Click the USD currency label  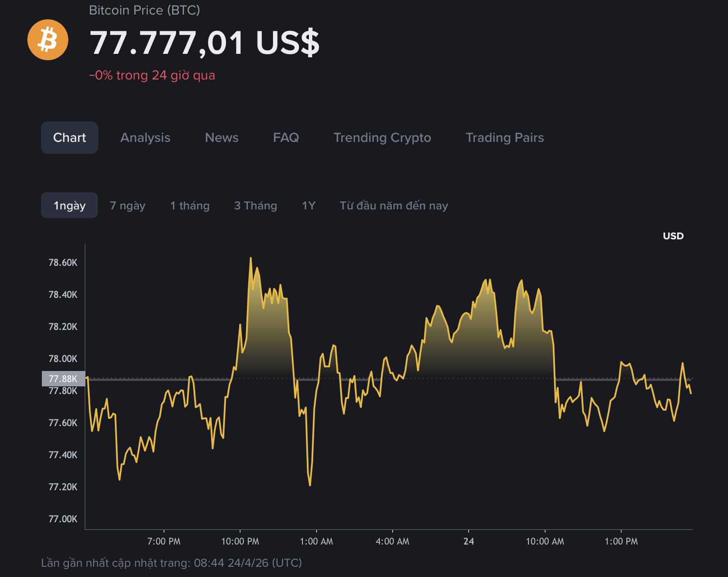pos(673,236)
